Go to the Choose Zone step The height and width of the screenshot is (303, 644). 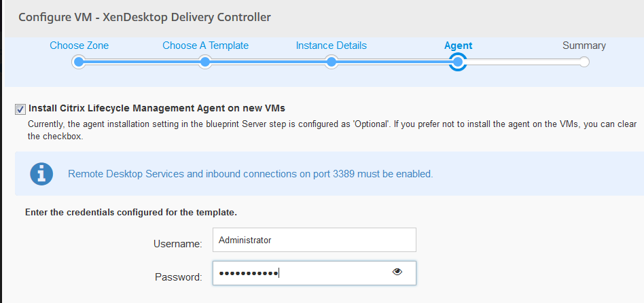point(79,46)
